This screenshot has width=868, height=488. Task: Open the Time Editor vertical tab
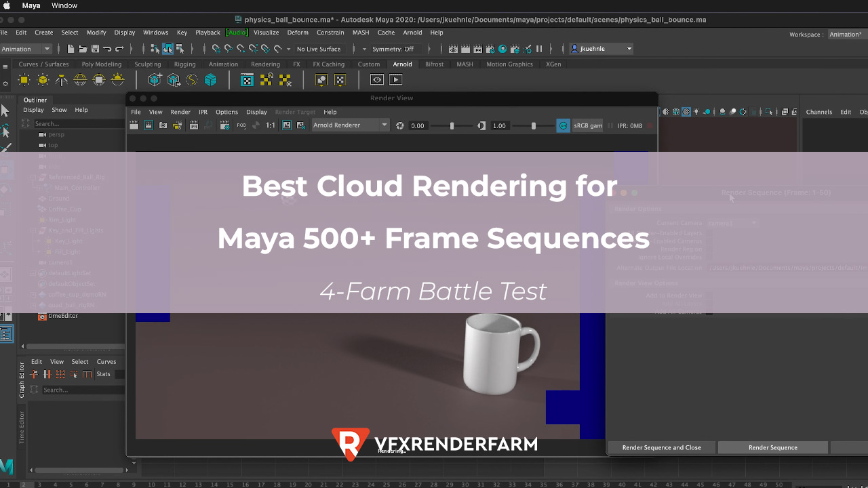click(x=22, y=427)
